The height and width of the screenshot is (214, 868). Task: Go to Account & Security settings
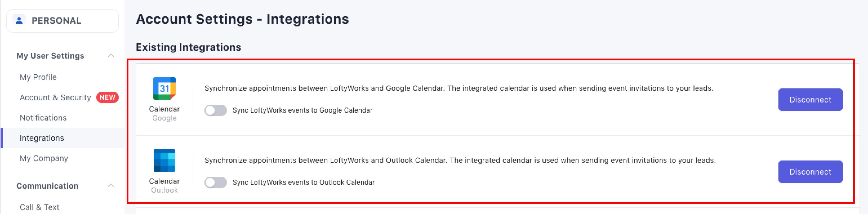(55, 97)
